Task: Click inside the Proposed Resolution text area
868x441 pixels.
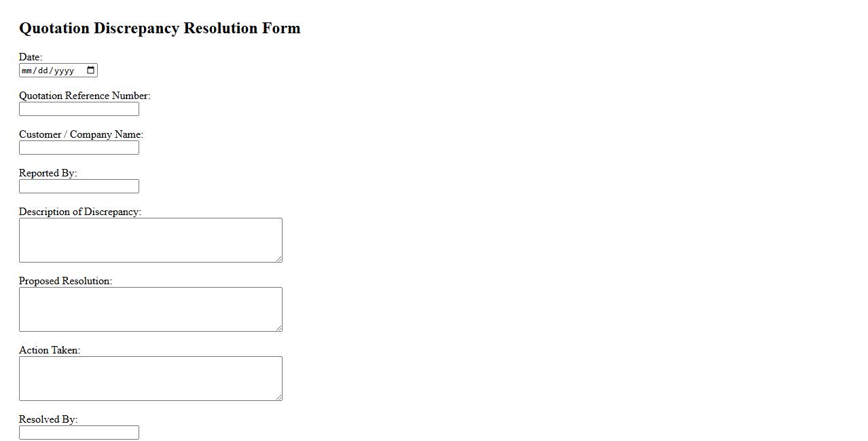Action: [x=150, y=309]
